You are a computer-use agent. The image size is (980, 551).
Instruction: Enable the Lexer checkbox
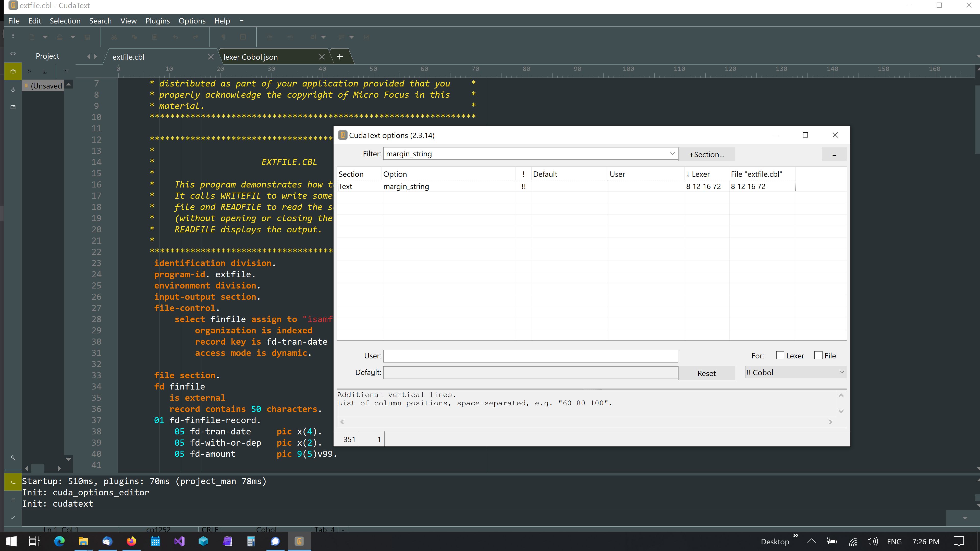click(780, 355)
